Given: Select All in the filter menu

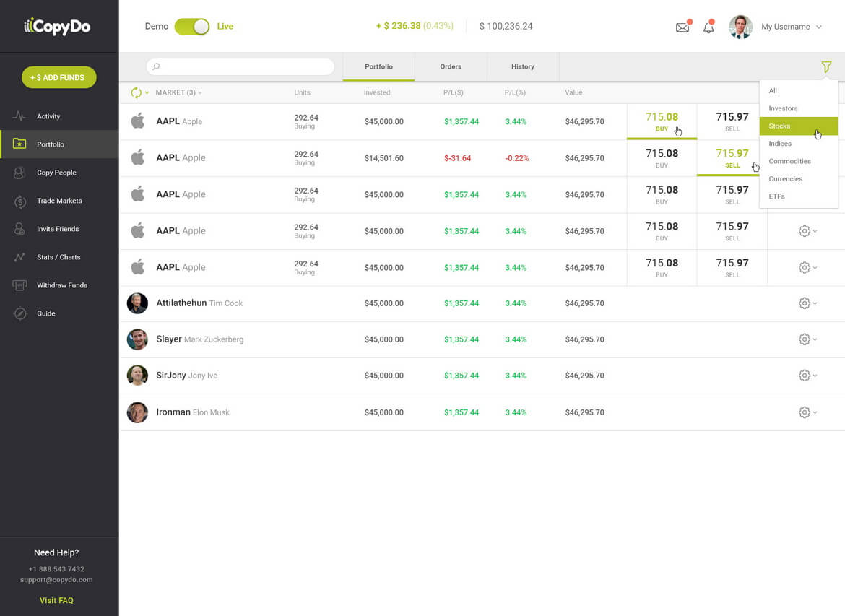Looking at the screenshot, I should (x=799, y=90).
